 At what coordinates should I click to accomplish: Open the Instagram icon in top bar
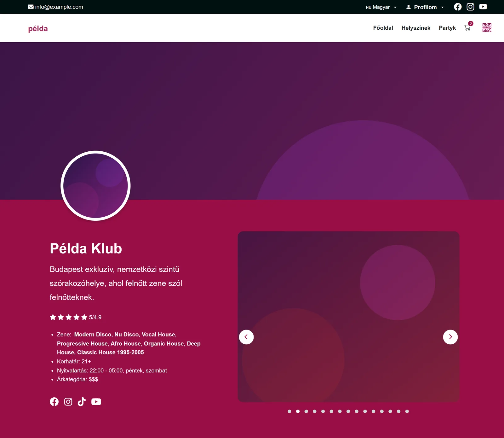pyautogui.click(x=470, y=7)
